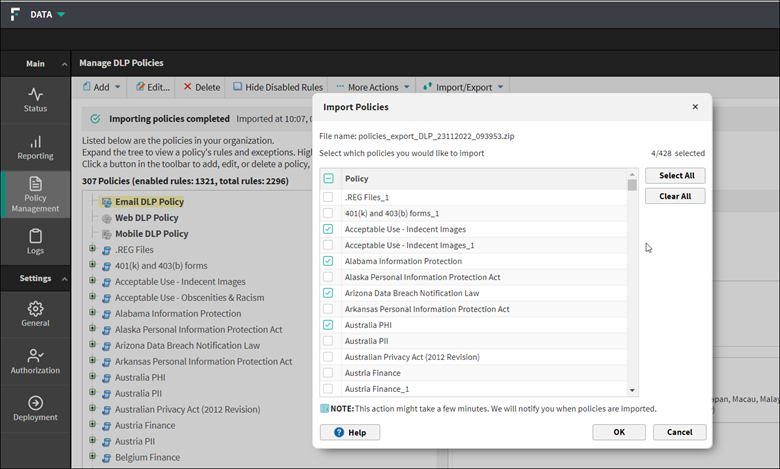The width and height of the screenshot is (780, 469).
Task: Click the policy list scrollbar down arrow
Action: (632, 390)
